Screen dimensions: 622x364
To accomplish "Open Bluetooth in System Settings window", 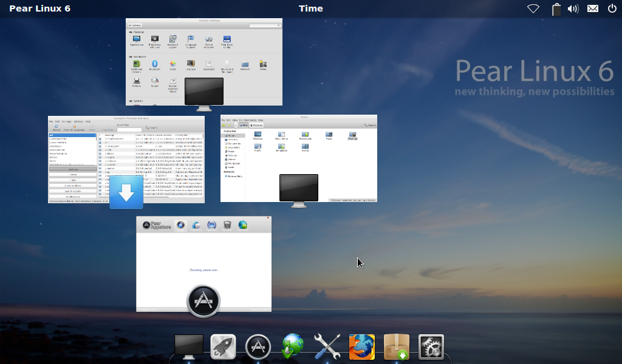I will tap(155, 66).
